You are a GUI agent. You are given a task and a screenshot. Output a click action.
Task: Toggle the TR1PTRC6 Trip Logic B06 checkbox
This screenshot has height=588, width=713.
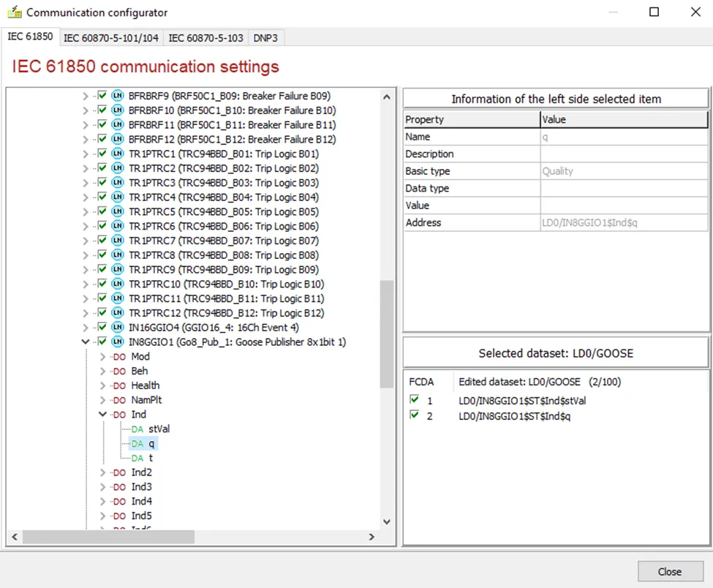[102, 225]
